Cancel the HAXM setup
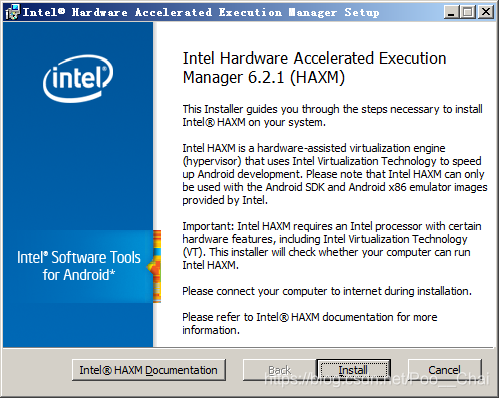The height and width of the screenshot is (398, 499). pyautogui.click(x=445, y=370)
